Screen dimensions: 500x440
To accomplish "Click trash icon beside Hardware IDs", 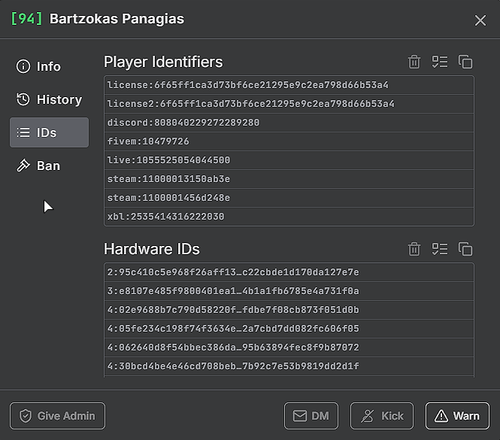I will click(414, 249).
